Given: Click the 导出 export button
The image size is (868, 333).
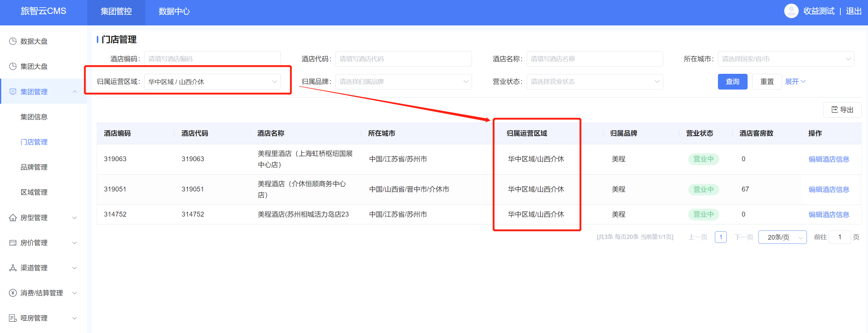Looking at the screenshot, I should click(x=842, y=109).
